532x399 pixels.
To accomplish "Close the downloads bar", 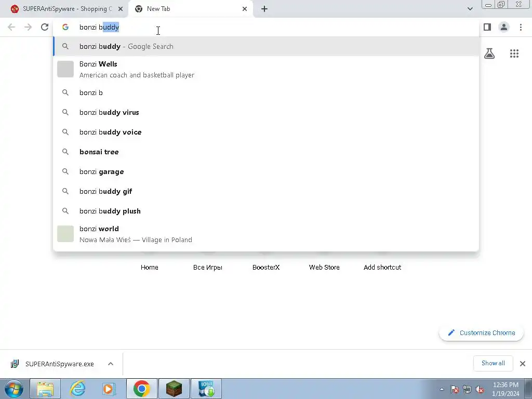I will coord(523,364).
